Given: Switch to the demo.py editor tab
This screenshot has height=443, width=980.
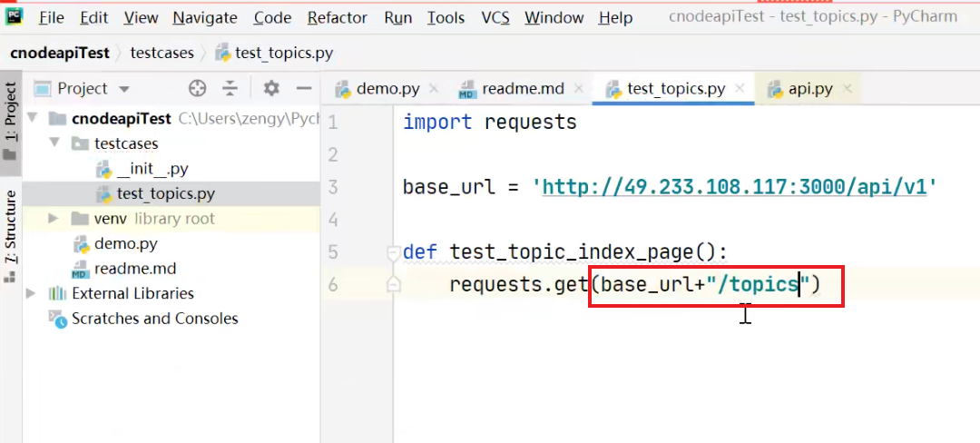Looking at the screenshot, I should point(387,89).
